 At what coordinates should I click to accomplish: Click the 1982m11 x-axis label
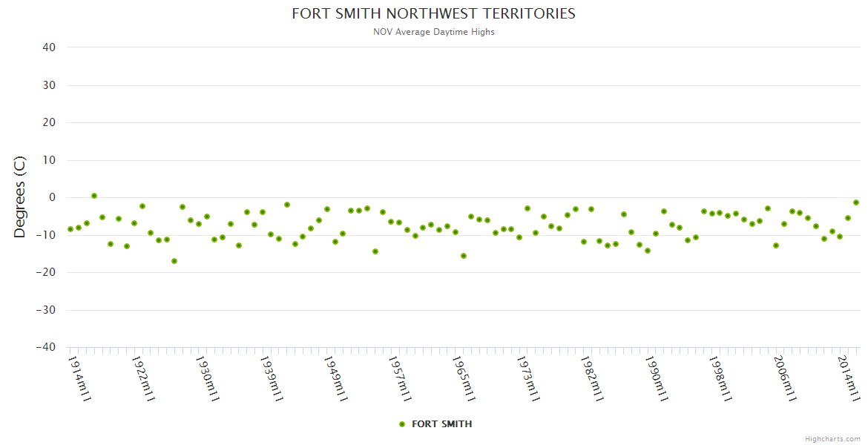pyautogui.click(x=592, y=378)
